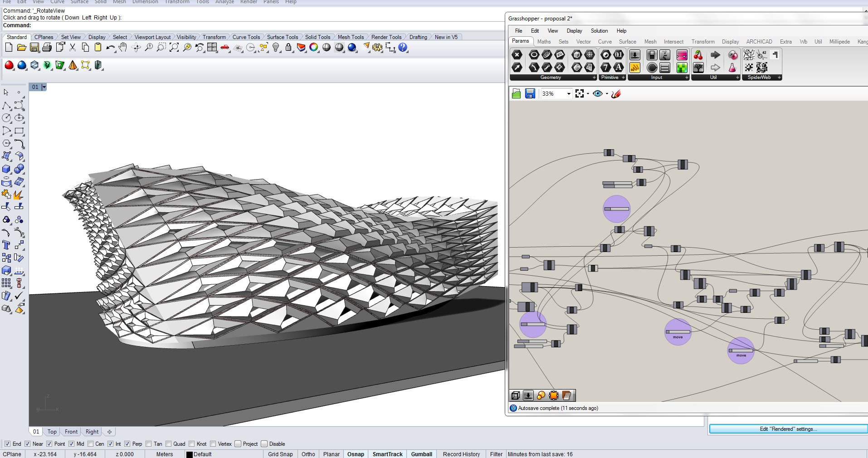Expand the Geometry panel in Params
The height and width of the screenshot is (458, 868).
594,78
